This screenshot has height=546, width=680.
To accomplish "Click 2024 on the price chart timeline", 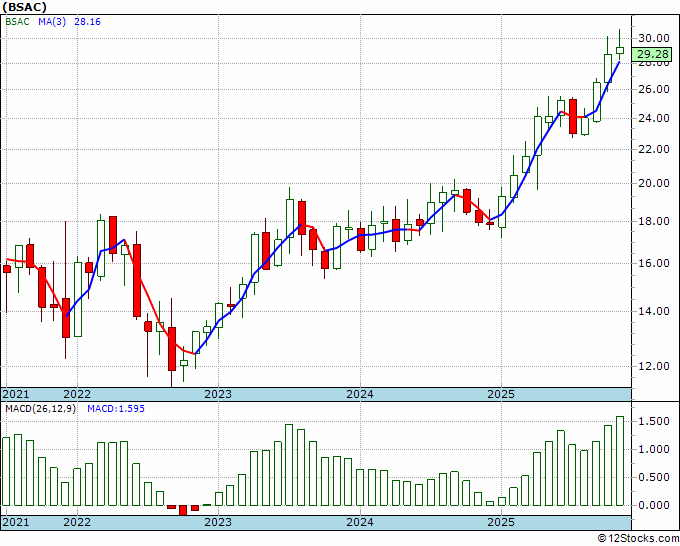I will point(360,394).
